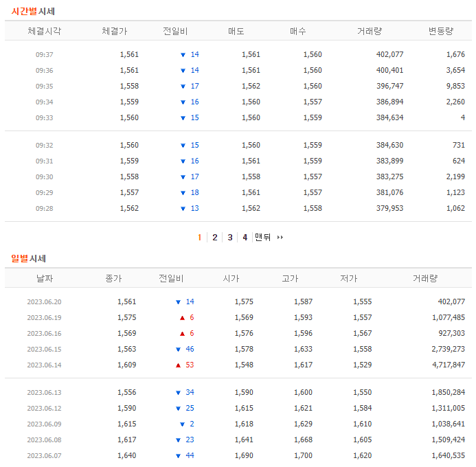The height and width of the screenshot is (467, 476).
Task: Select the 2023.06.20 date cell
Action: pyautogui.click(x=45, y=302)
